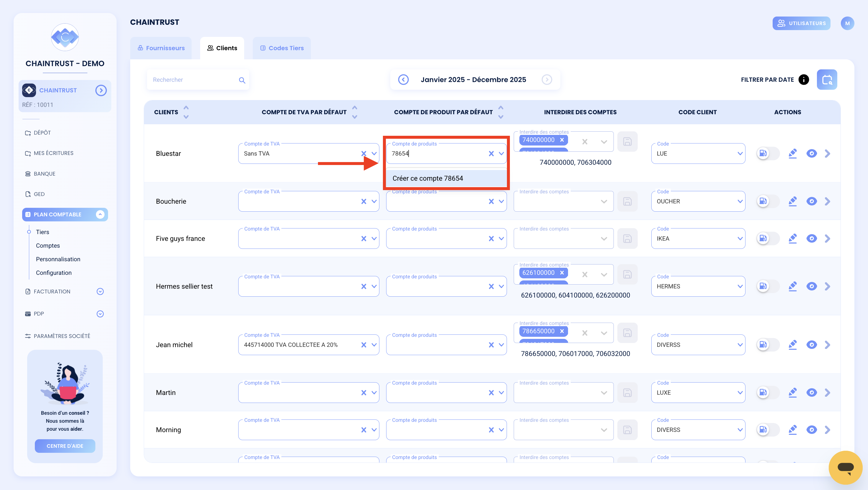868x490 pixels.
Task: Expand Martin Compte de produits dropdown
Action: coord(501,392)
